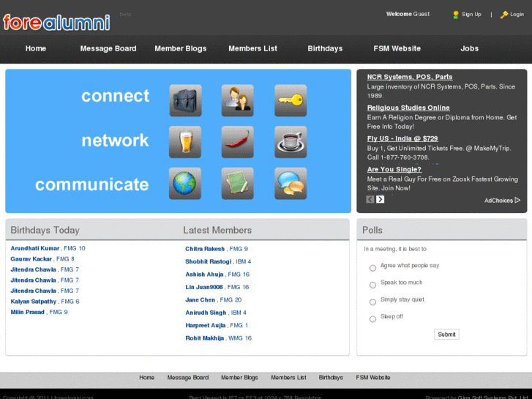Click the Sign Up link
Image resolution: width=532 pixels, height=399 pixels.
(471, 14)
